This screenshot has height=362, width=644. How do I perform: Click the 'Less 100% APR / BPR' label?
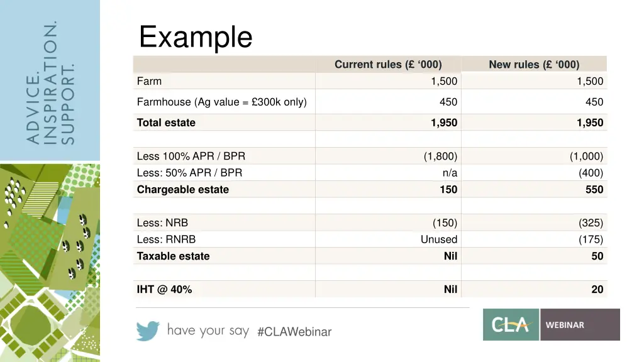191,156
